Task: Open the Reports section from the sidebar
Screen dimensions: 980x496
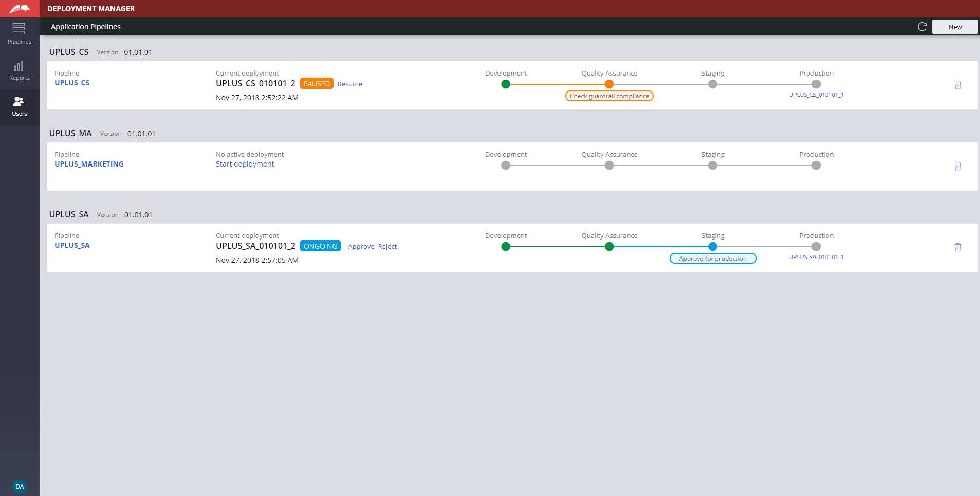Action: click(x=19, y=70)
